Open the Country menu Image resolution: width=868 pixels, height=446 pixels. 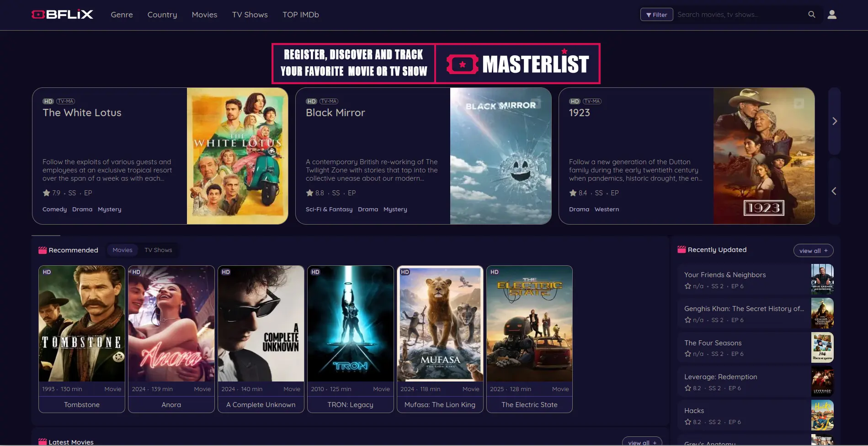162,15
